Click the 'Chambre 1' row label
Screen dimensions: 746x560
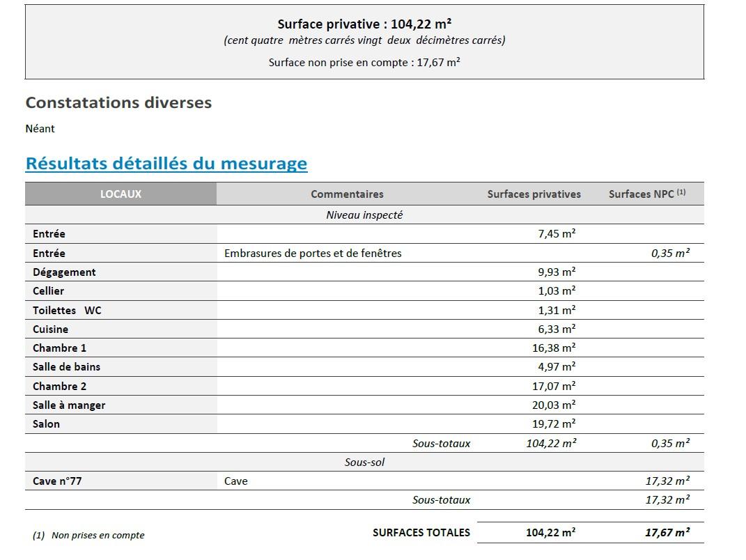click(x=59, y=348)
